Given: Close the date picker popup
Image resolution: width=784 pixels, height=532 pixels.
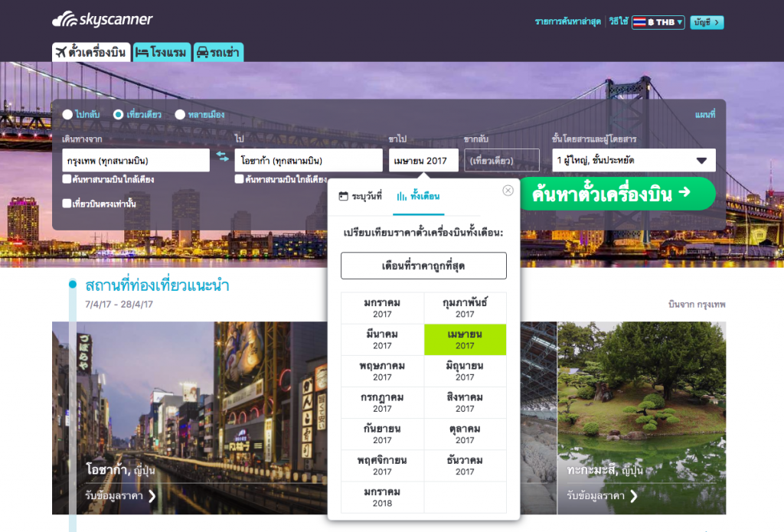Looking at the screenshot, I should (x=508, y=191).
